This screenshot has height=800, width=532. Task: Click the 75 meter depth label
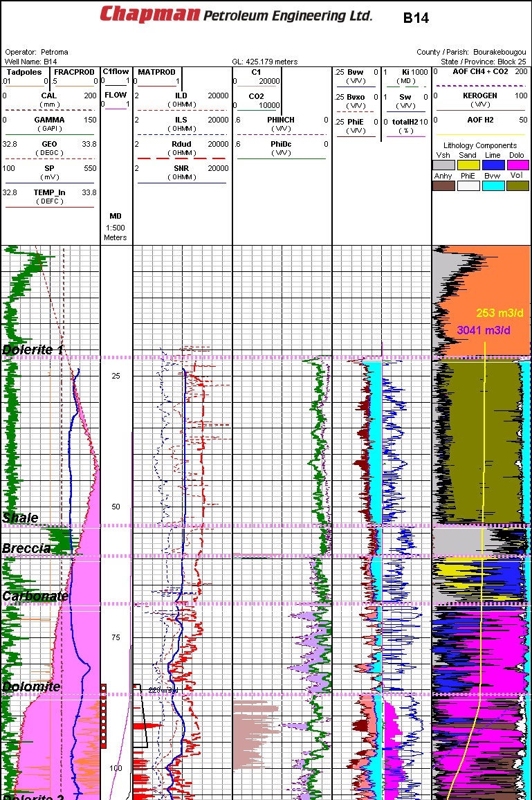tap(116, 637)
